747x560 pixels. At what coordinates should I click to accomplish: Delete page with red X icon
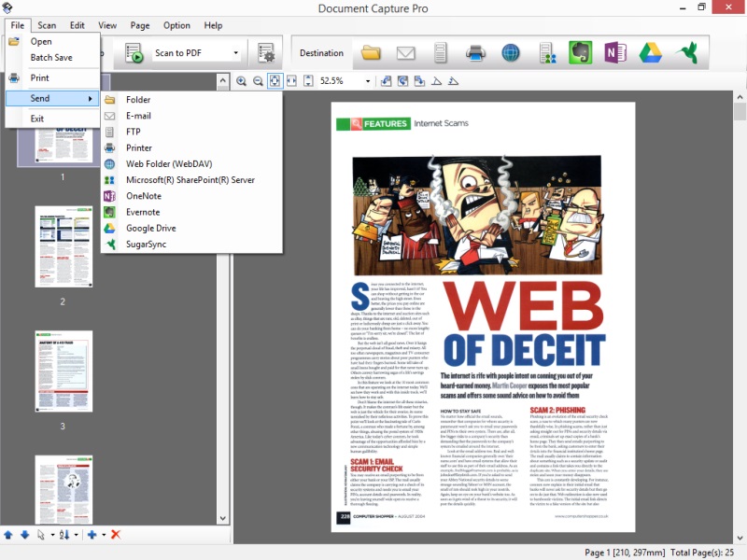(x=115, y=534)
